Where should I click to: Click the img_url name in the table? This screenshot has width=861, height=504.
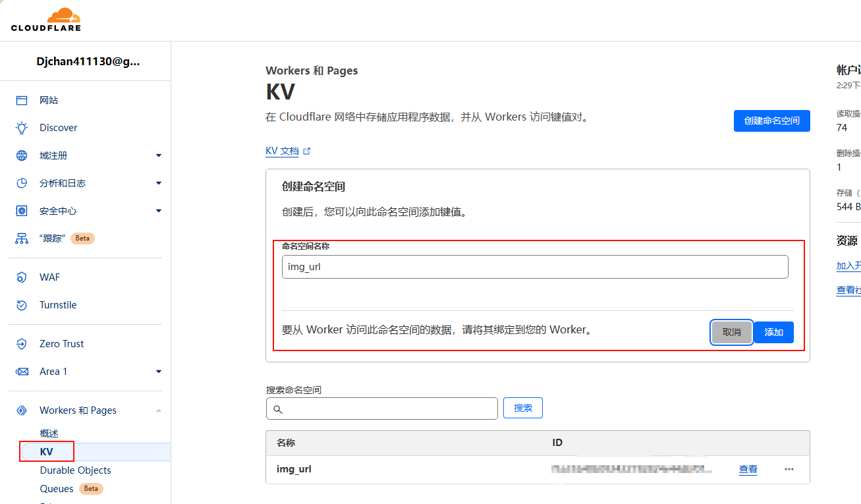(294, 470)
